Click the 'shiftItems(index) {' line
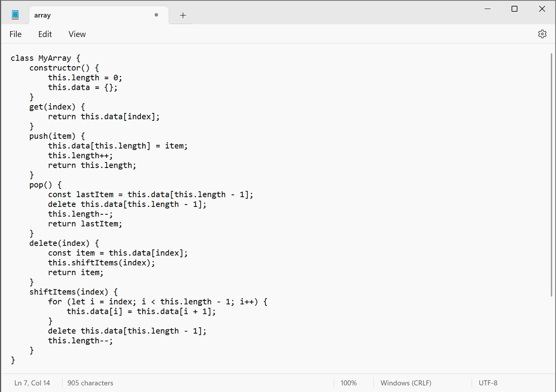The image size is (556, 392). point(74,292)
